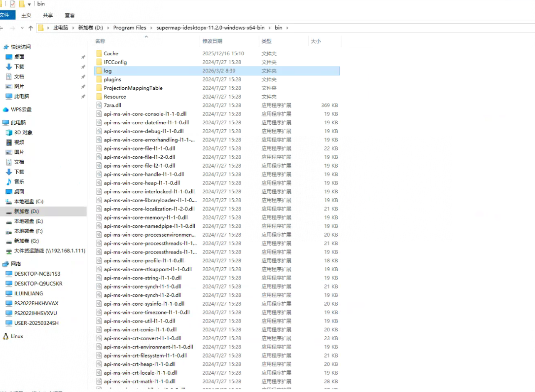
Task: Expand the chevron after bin in address bar
Action: [x=287, y=28]
